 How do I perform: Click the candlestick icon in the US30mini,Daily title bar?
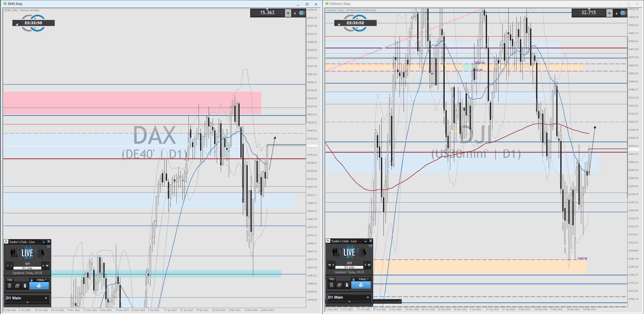coord(327,4)
